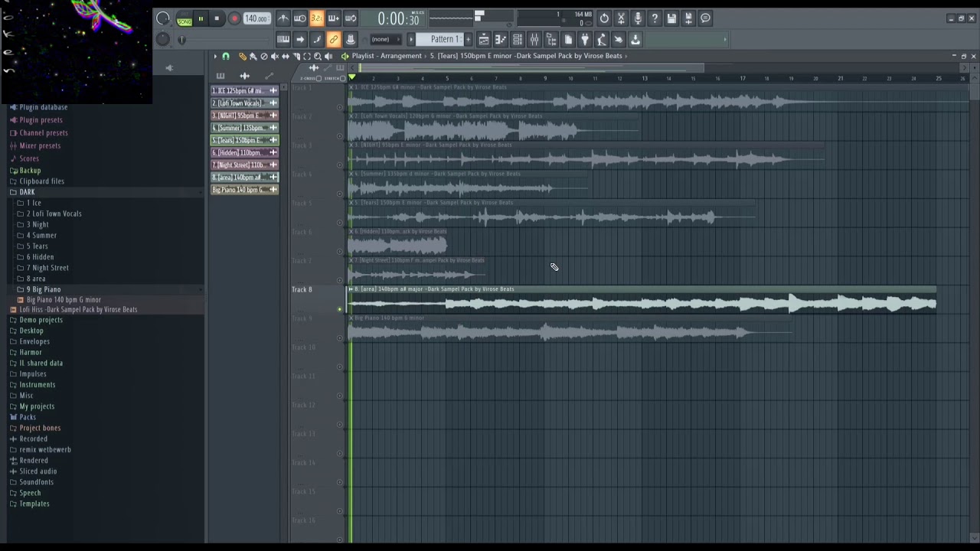Toggle the metronome icon
The height and width of the screenshot is (551, 980).
tap(283, 18)
